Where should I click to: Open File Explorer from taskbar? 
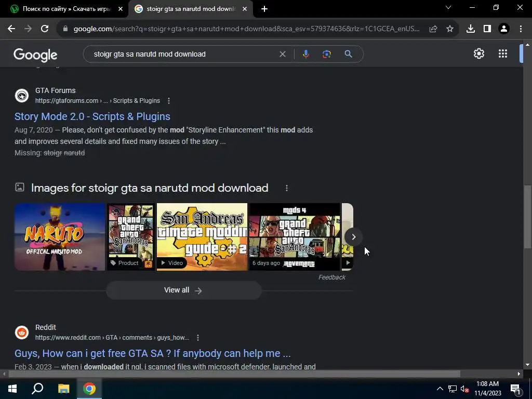pyautogui.click(x=63, y=389)
